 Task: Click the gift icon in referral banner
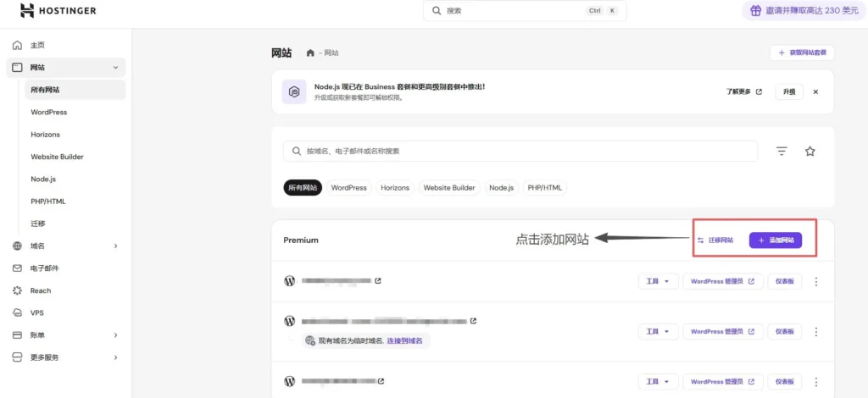click(755, 10)
